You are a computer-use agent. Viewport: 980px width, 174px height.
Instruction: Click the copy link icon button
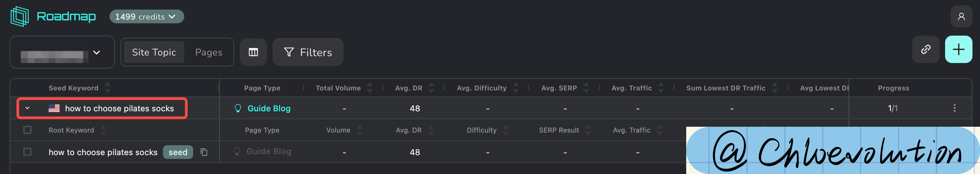click(925, 50)
